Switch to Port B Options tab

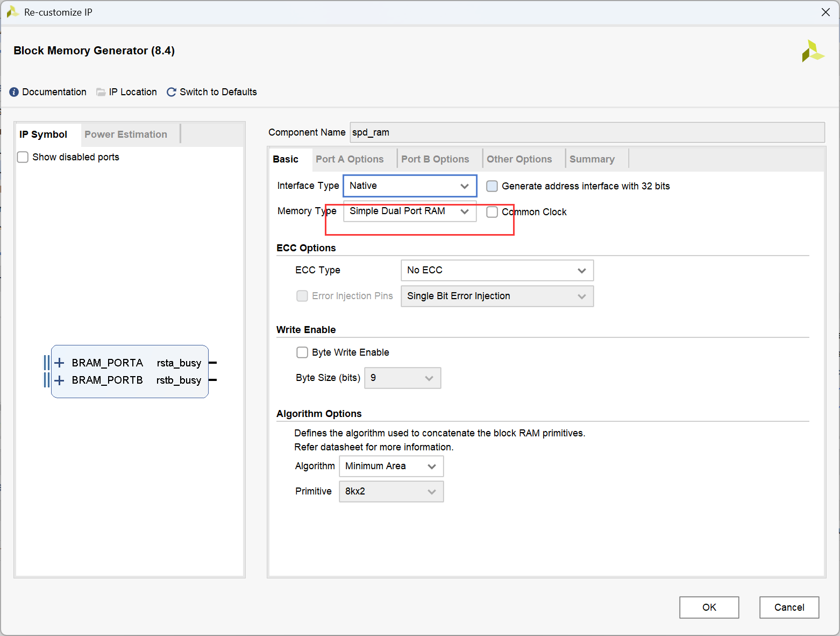tap(435, 159)
